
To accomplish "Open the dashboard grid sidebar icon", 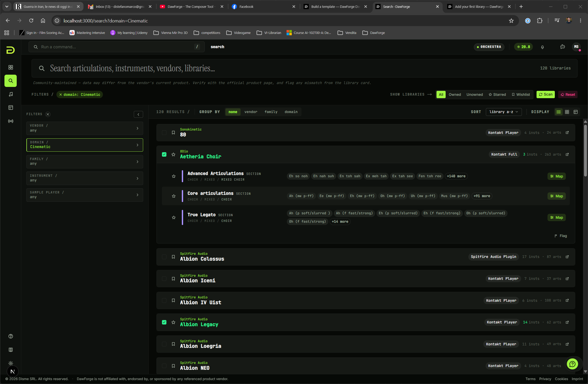I will (11, 67).
